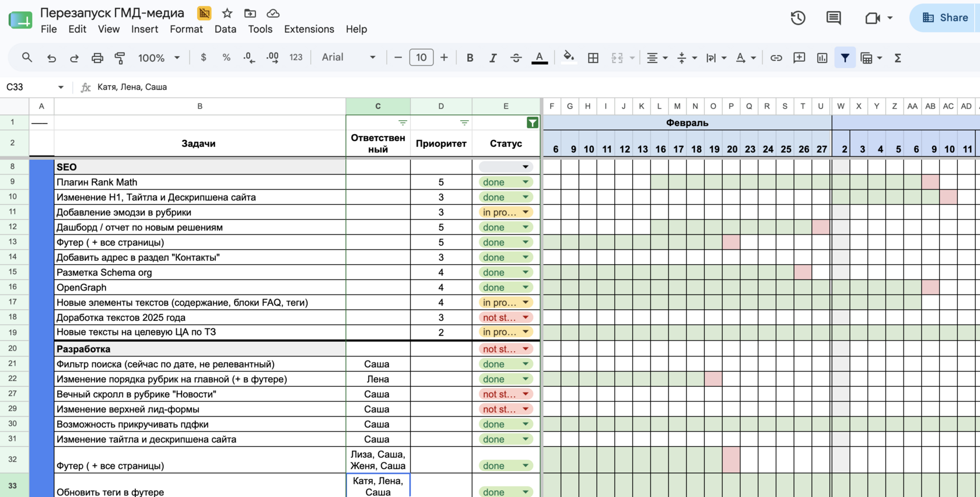Open the Format menu
The image size is (980, 497).
pyautogui.click(x=187, y=29)
